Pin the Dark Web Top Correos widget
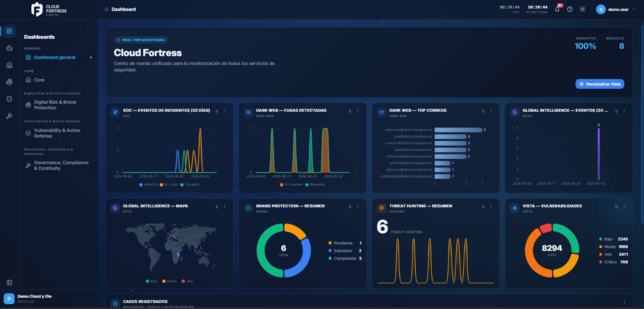Image resolution: width=644 pixels, height=309 pixels. (x=483, y=111)
